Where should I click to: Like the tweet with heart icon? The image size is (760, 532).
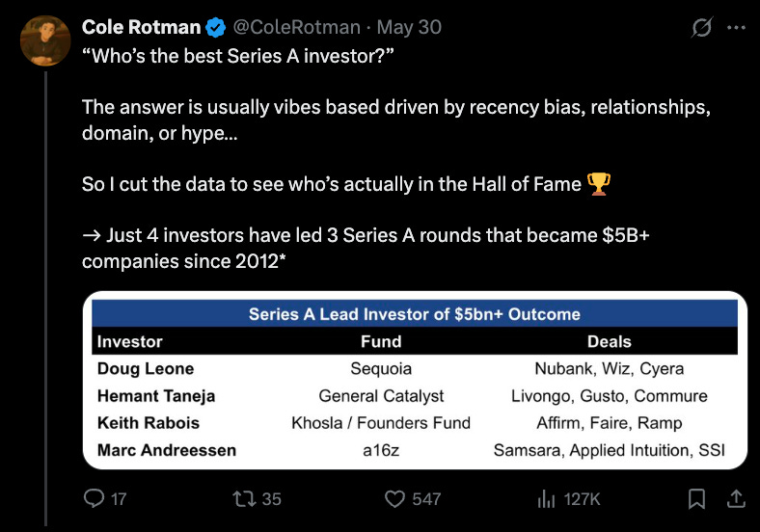[x=394, y=498]
